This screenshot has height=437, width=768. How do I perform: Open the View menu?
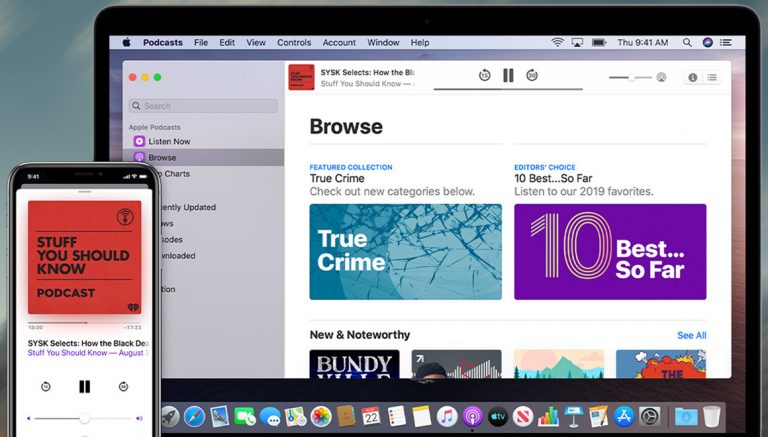click(x=256, y=43)
